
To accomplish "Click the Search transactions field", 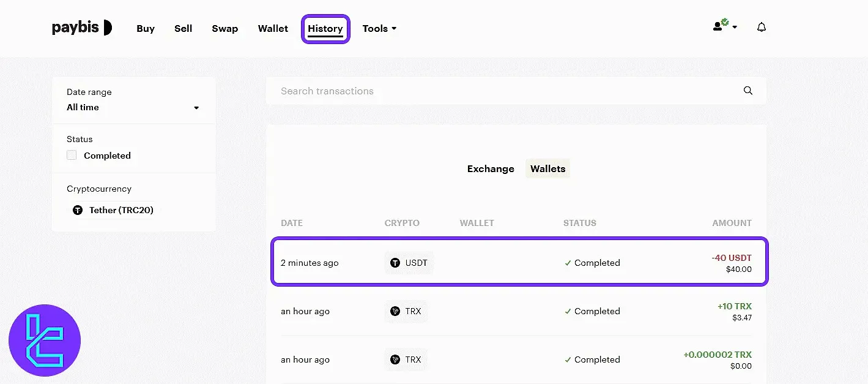I will 502,91.
